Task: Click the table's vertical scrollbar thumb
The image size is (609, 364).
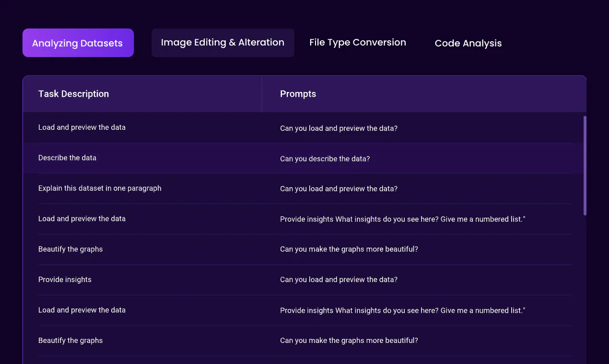Action: coord(585,166)
